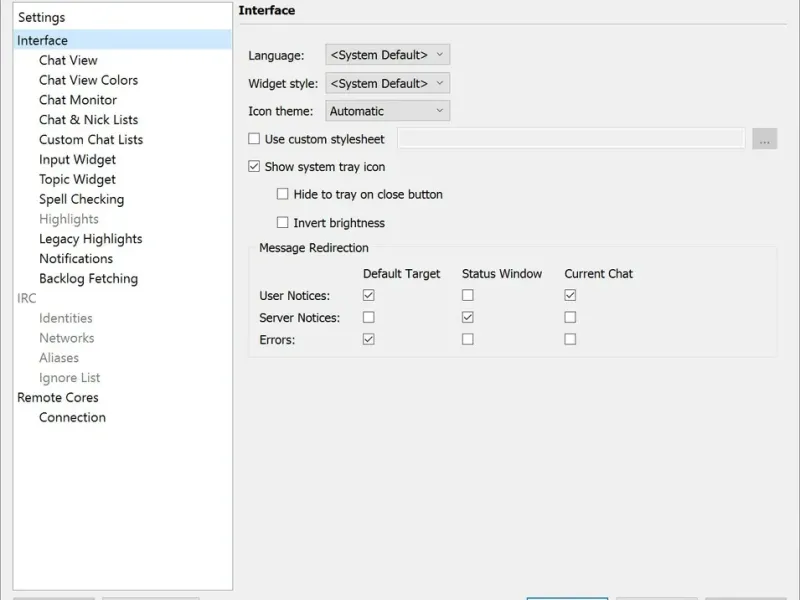
Task: Open the Chat View Colors page
Action: [x=88, y=80]
